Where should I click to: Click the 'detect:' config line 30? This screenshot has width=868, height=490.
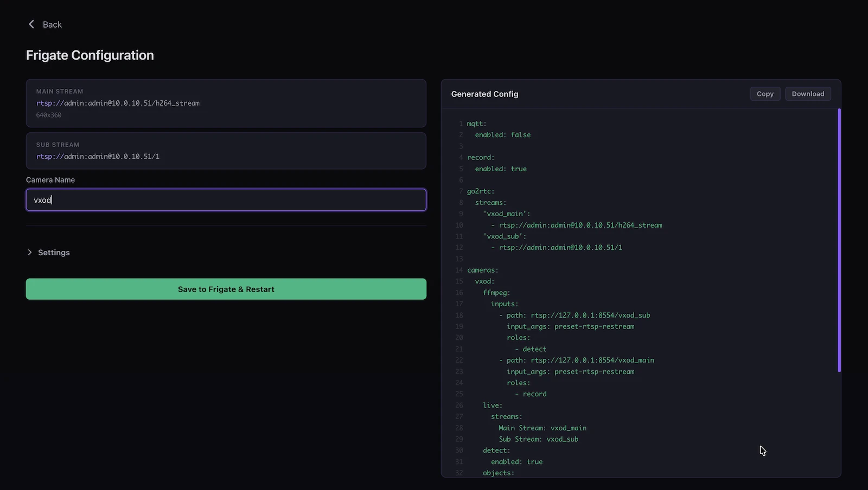(496, 450)
